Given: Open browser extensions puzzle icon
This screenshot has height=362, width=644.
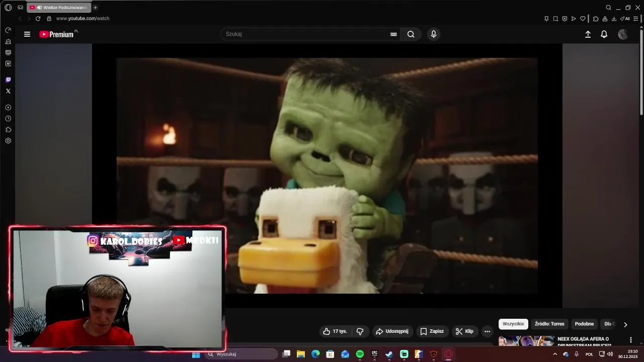Looking at the screenshot, I should (x=596, y=19).
